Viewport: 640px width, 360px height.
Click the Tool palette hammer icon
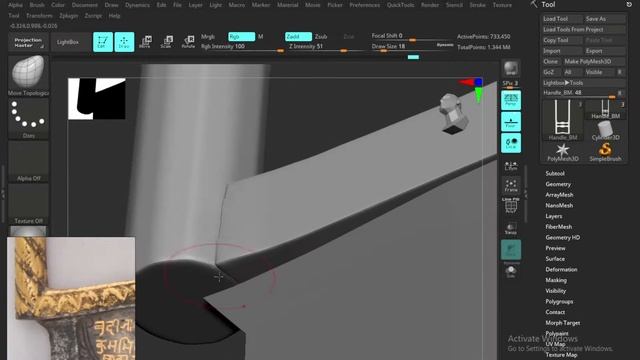click(533, 4)
